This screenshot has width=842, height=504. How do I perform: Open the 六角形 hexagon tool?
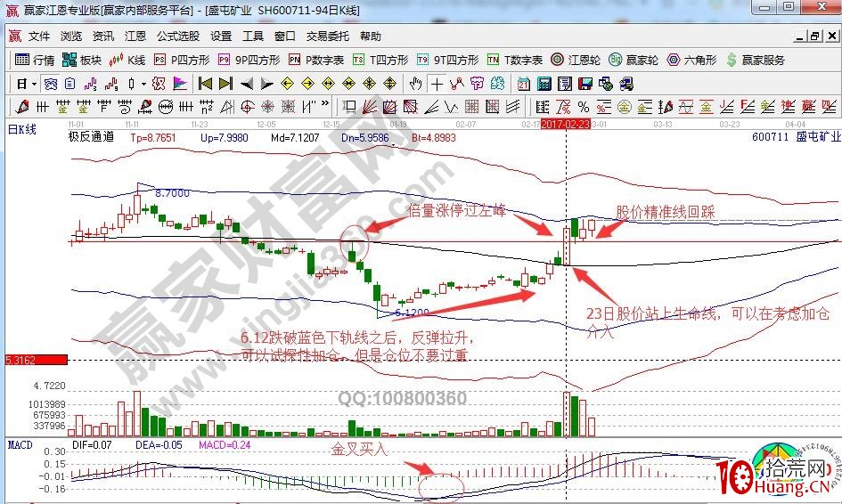691,60
